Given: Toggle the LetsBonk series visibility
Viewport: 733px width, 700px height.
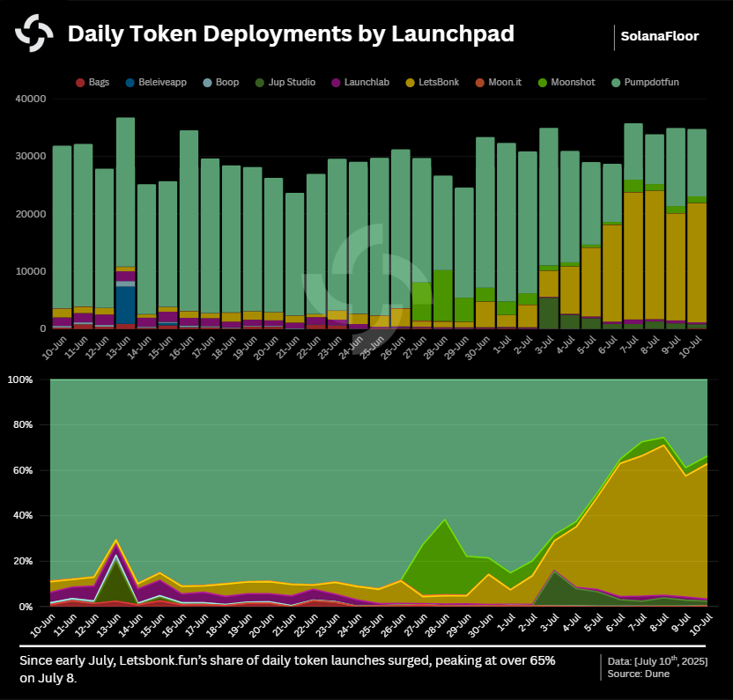Looking at the screenshot, I should click(x=433, y=82).
